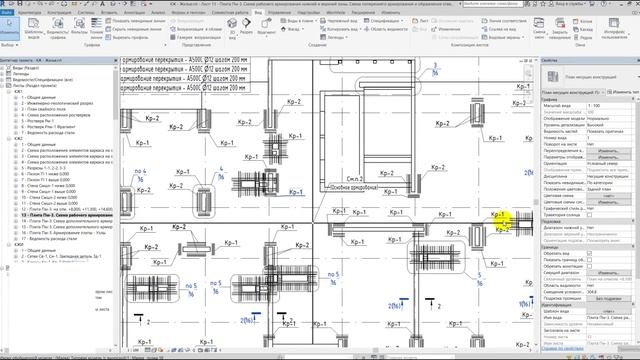Open the Filters (Фильтры) tool
Screen dimensions: 640x360
tap(79, 27)
